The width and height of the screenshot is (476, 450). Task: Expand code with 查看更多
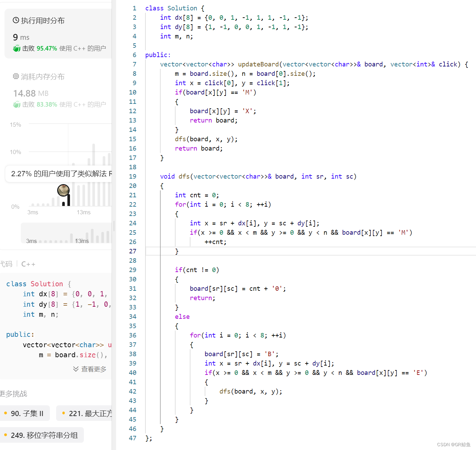(90, 369)
